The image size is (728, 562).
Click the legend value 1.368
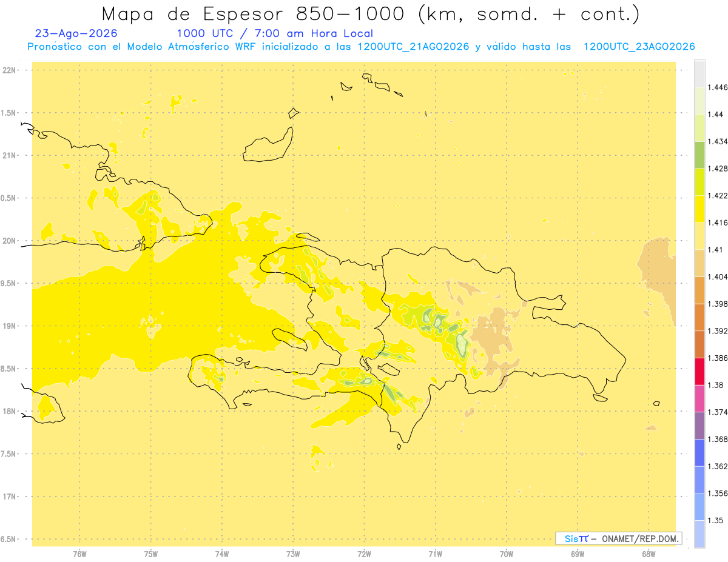click(x=719, y=439)
